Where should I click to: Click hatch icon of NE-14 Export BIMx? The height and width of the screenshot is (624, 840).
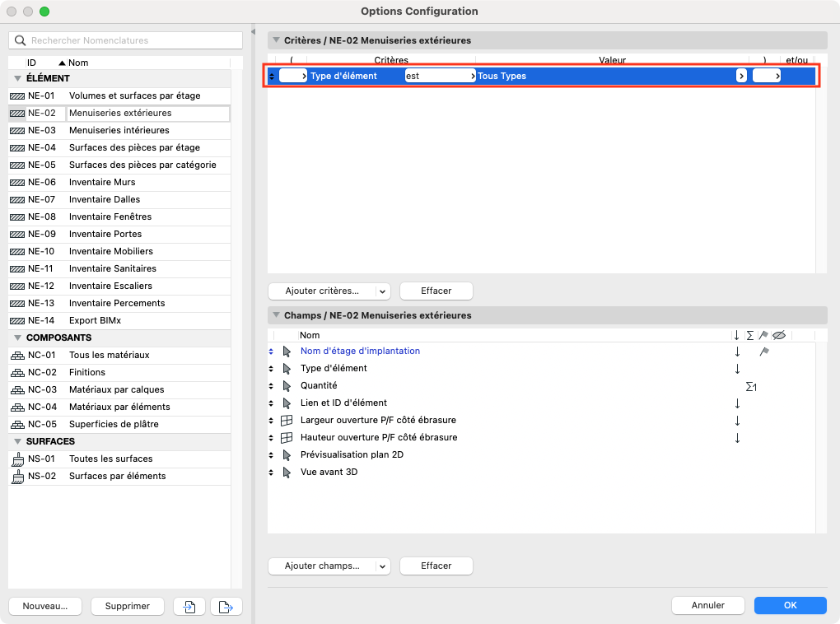click(17, 321)
